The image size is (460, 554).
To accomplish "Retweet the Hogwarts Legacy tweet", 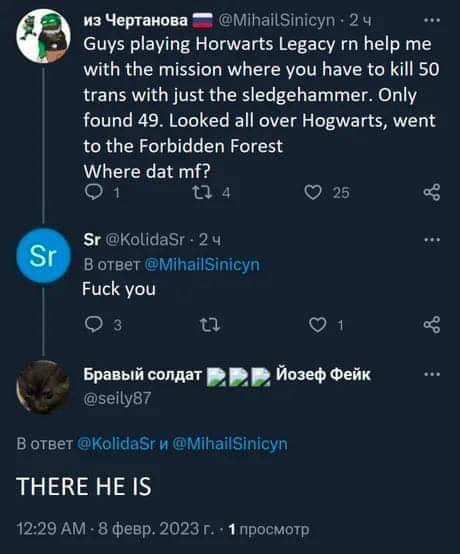I will coord(202,193).
